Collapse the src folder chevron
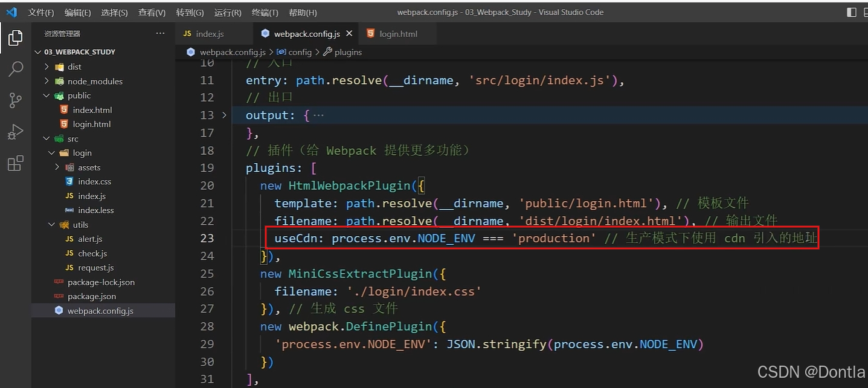The height and width of the screenshot is (388, 868). (47, 138)
